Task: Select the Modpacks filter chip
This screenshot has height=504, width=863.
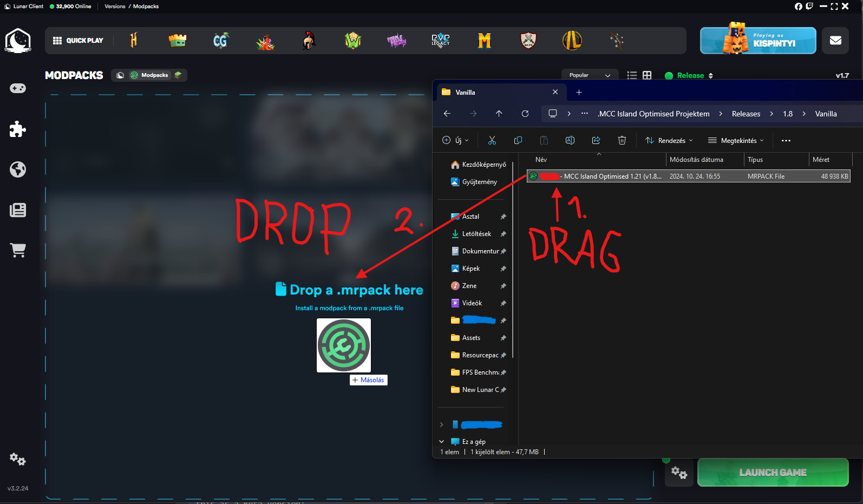Action: click(x=149, y=75)
